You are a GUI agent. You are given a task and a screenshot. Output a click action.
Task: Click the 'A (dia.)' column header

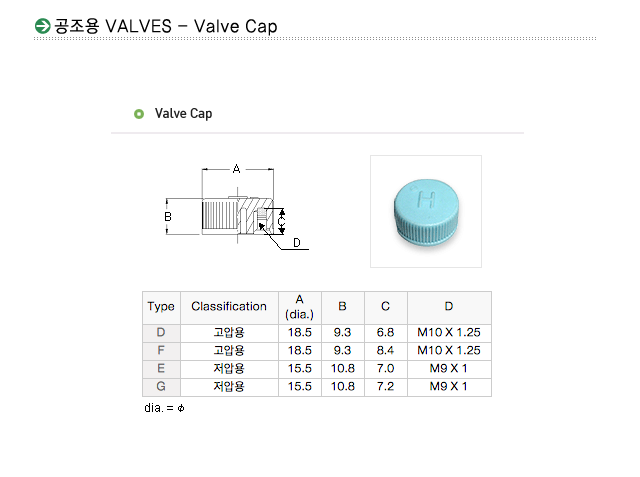(300, 307)
